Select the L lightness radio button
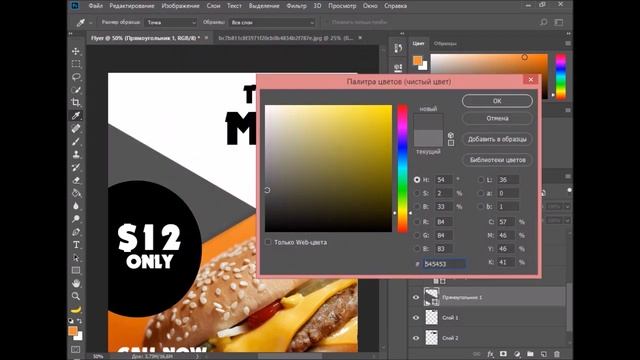640x360 pixels. [x=481, y=180]
